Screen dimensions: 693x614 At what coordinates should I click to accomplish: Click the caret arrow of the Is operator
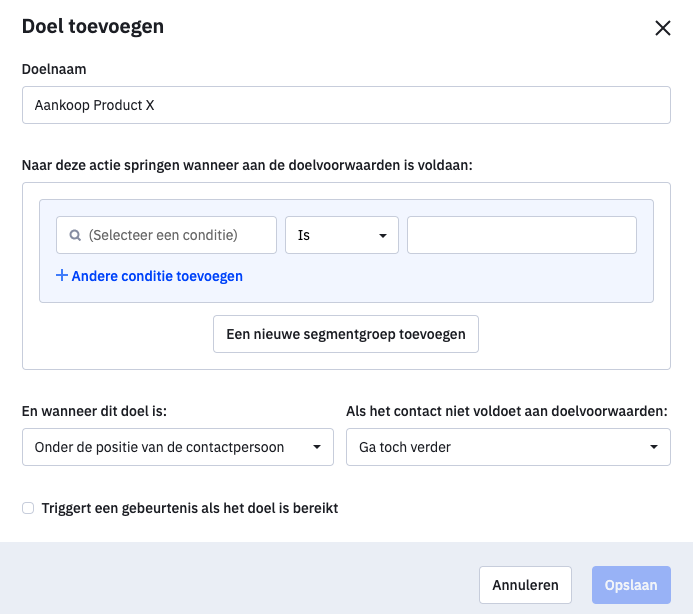click(383, 236)
